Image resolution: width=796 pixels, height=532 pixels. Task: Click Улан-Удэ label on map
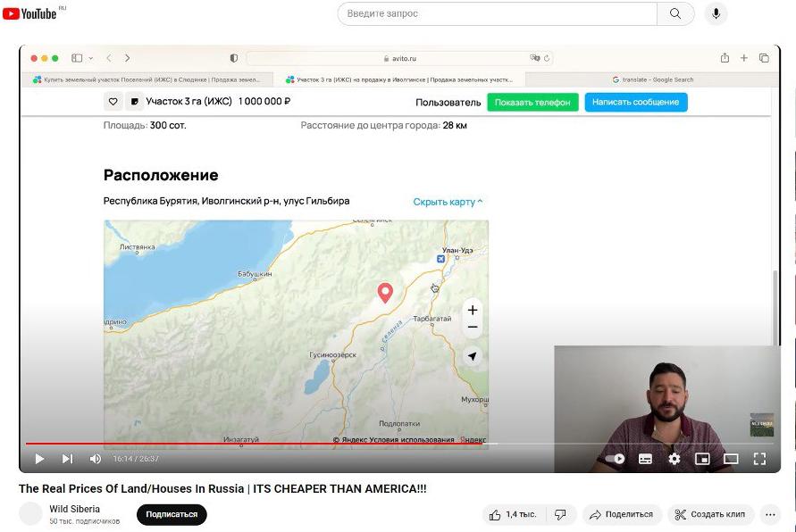tap(457, 250)
